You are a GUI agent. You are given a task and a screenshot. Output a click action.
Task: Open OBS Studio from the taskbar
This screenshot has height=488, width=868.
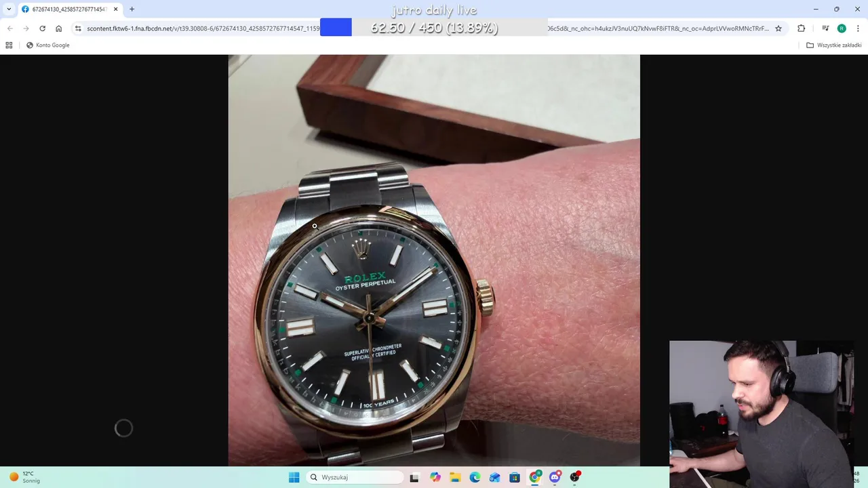click(575, 477)
